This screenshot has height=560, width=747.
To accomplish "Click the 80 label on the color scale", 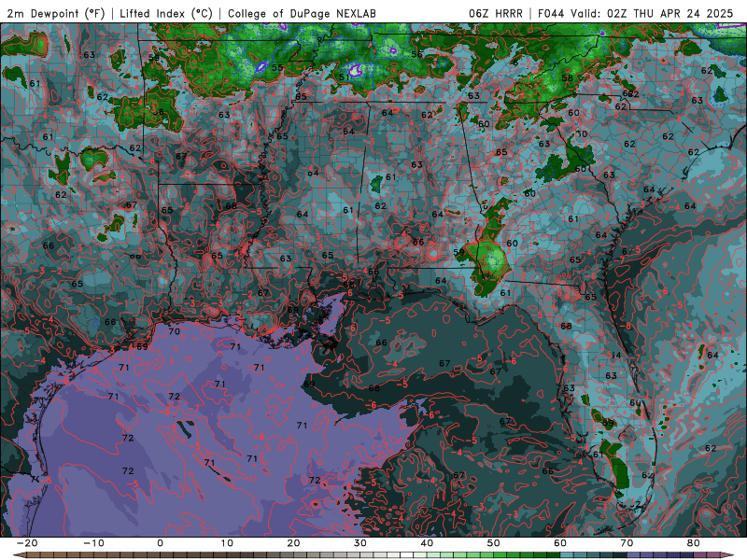I will pyautogui.click(x=694, y=543).
